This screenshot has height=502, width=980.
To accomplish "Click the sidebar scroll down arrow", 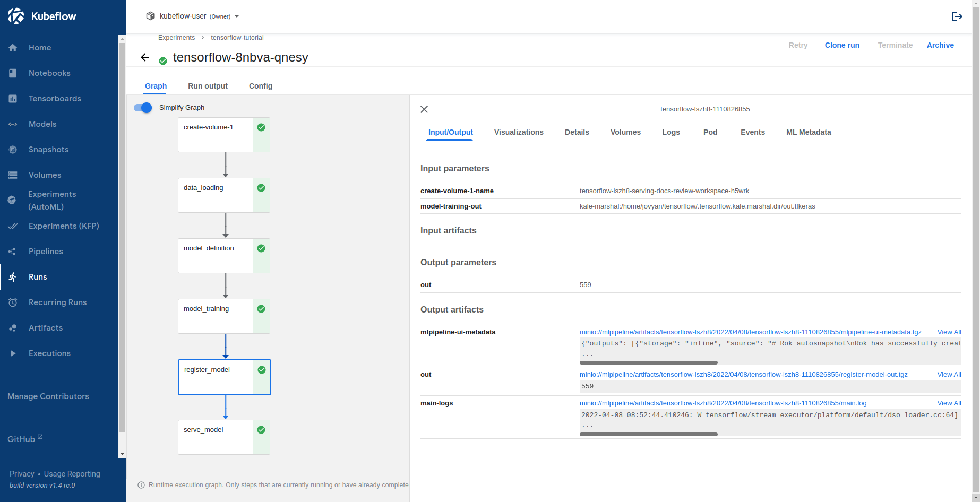I will click(x=122, y=454).
